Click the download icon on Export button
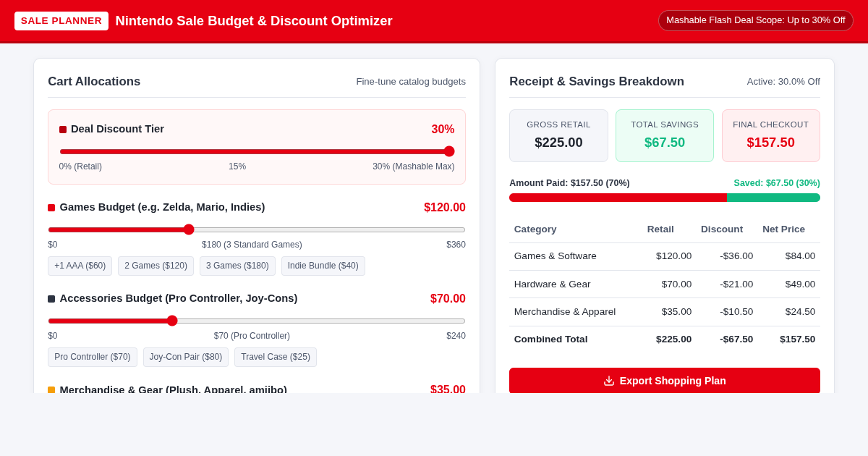 [x=609, y=381]
